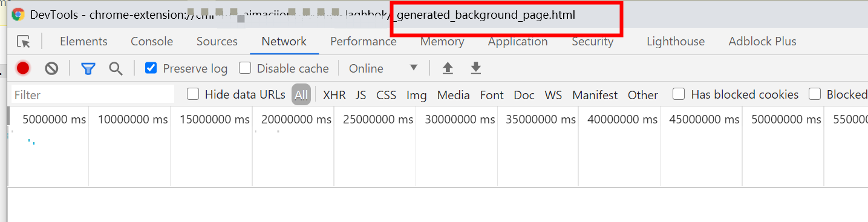
Task: Select the Network tab
Action: pos(284,41)
